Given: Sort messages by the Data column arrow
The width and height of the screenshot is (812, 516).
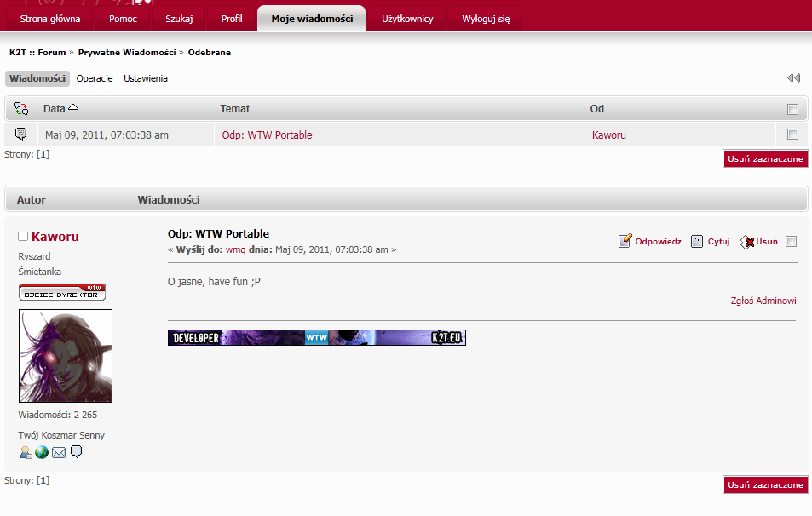Looking at the screenshot, I should [73, 108].
